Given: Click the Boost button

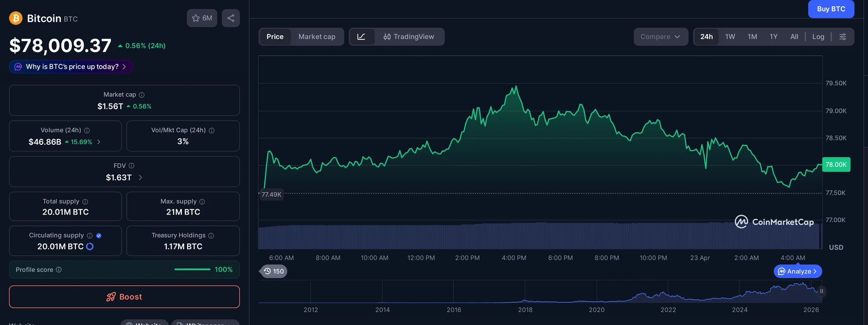Looking at the screenshot, I should point(124,297).
